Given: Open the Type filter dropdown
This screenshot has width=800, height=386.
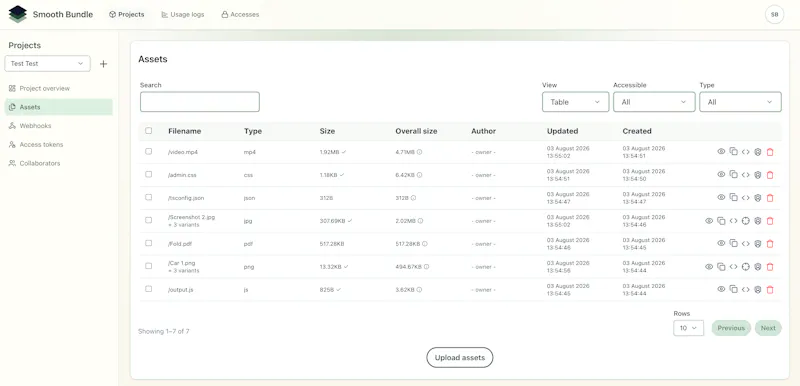Looking at the screenshot, I should tap(740, 102).
